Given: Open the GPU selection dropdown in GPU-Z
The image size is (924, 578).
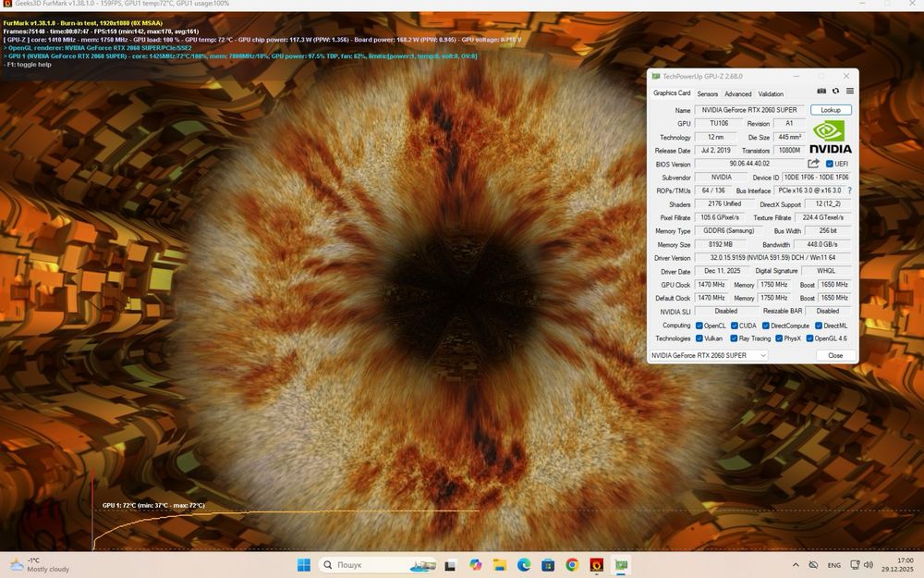Looking at the screenshot, I should (x=709, y=355).
